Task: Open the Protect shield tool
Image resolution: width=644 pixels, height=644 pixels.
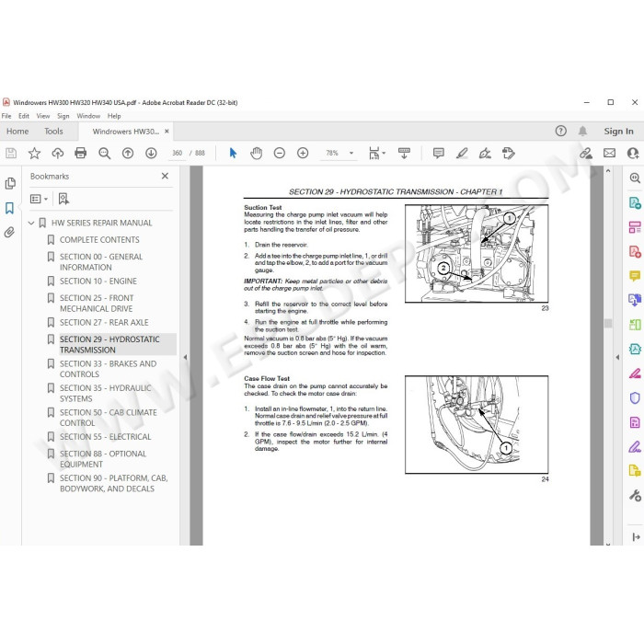Action: click(x=635, y=397)
